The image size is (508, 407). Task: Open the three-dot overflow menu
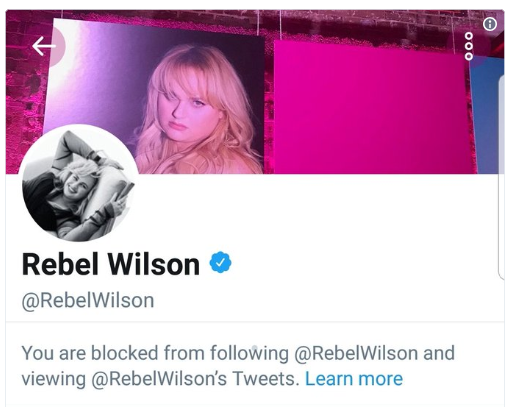coord(469,46)
